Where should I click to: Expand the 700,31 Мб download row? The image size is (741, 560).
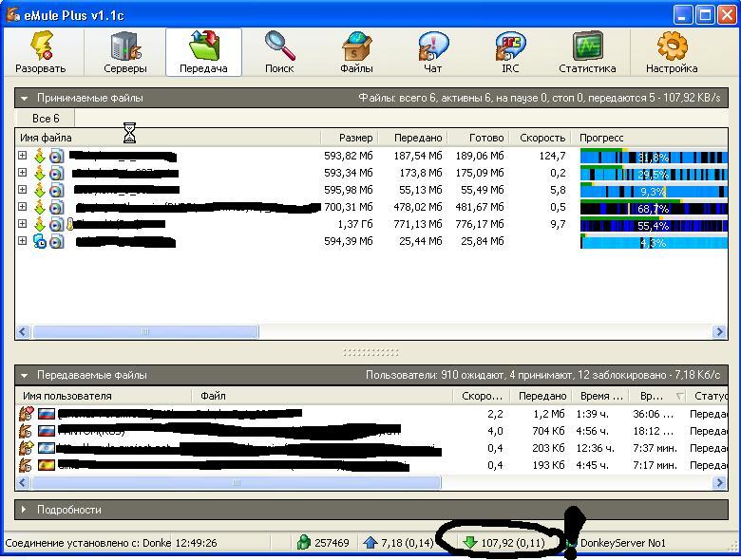[x=22, y=206]
